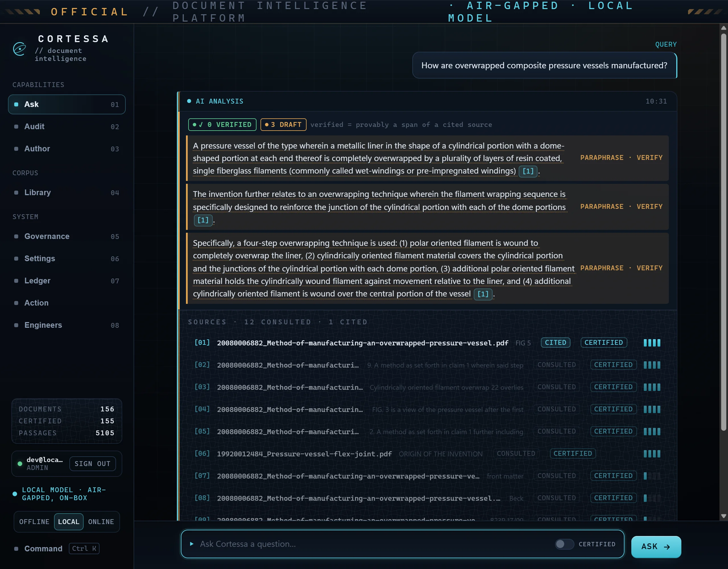Sign out of dev account
Screen dimensions: 728x569
tap(92, 464)
